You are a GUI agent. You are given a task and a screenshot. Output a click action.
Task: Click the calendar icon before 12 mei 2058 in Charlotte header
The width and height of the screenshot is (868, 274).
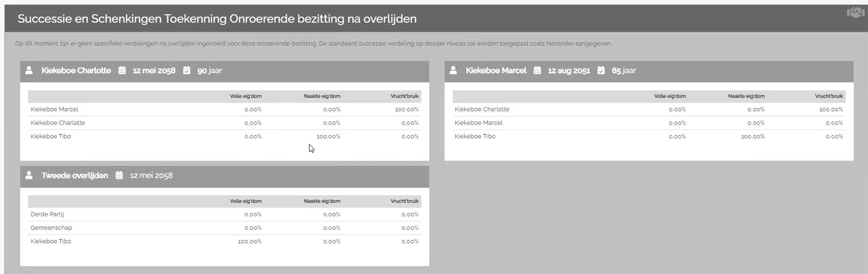[122, 70]
